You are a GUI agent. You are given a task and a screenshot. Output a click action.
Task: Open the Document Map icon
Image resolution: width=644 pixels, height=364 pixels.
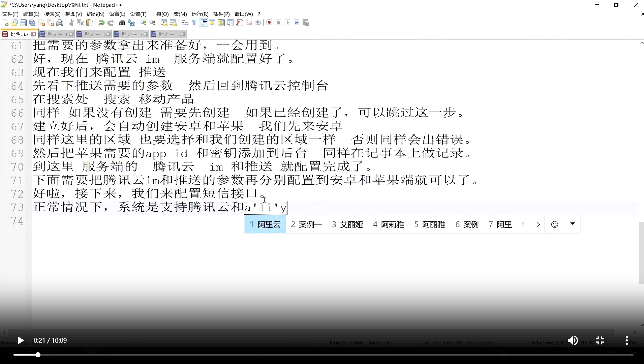(x=221, y=23)
